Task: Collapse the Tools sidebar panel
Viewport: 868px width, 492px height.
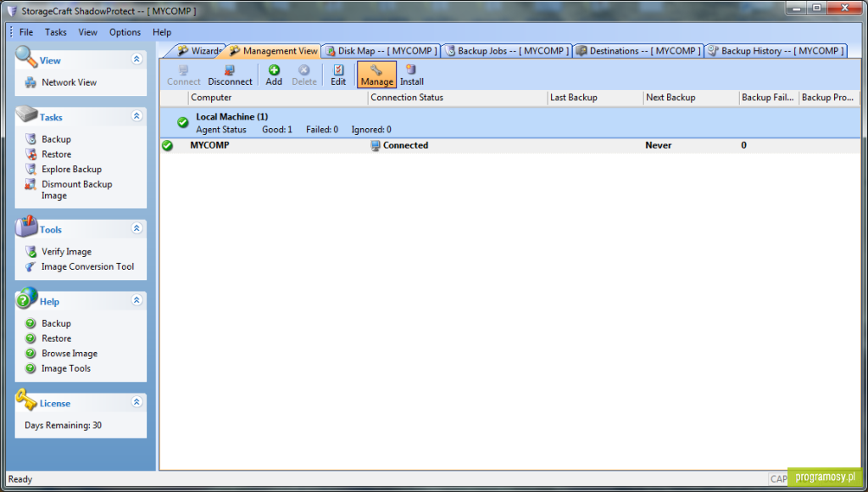Action: pos(136,228)
